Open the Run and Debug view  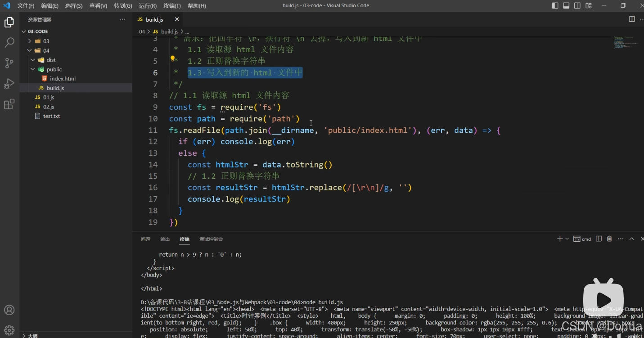[x=9, y=84]
